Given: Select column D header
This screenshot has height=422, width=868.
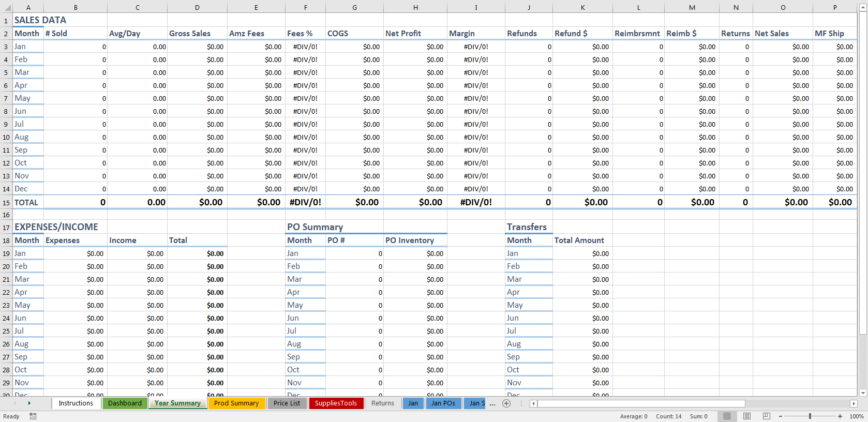Looking at the screenshot, I should (197, 8).
